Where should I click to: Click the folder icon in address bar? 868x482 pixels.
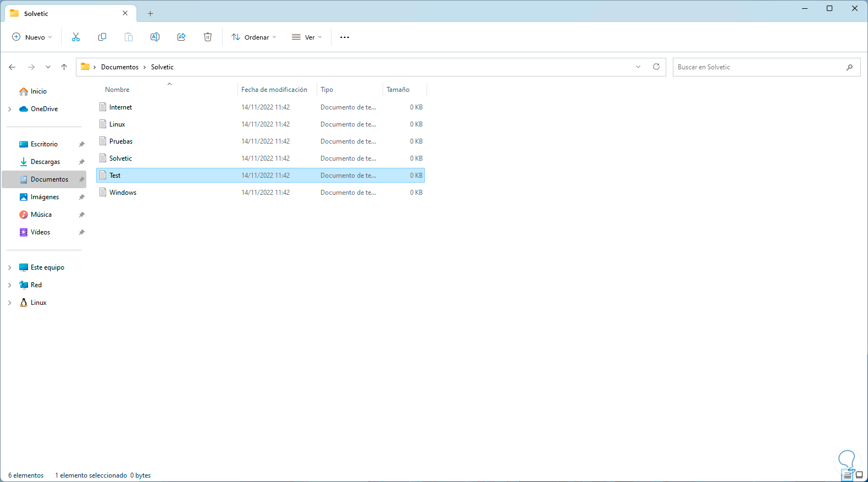(85, 67)
